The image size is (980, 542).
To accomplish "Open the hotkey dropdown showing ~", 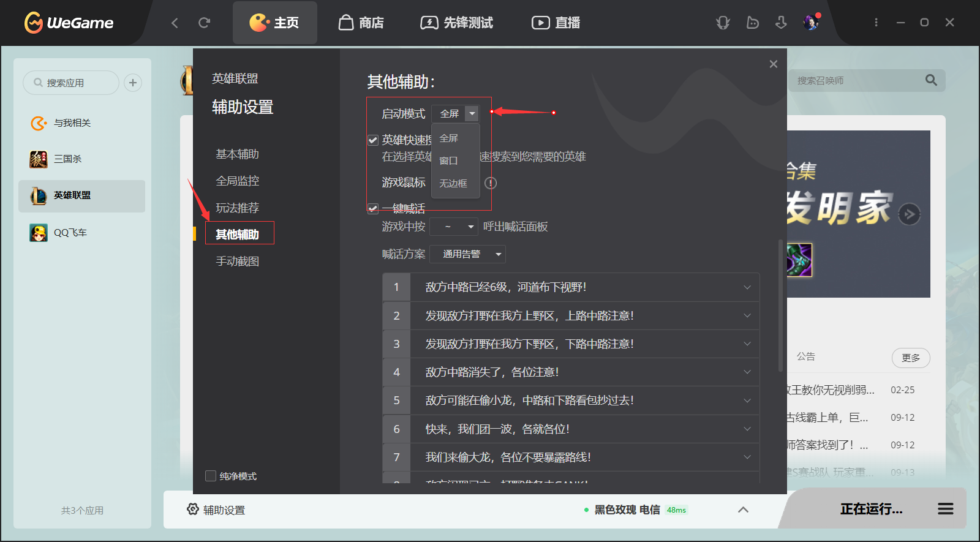I will [x=454, y=227].
